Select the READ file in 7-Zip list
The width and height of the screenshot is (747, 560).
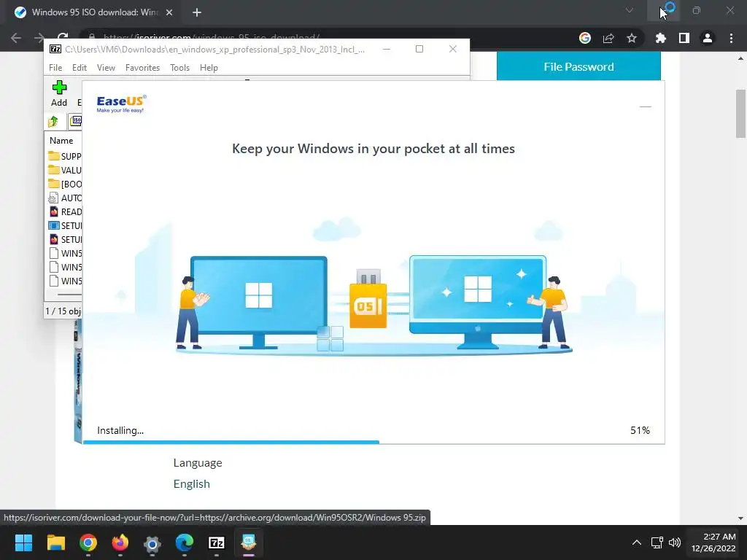[x=65, y=211]
